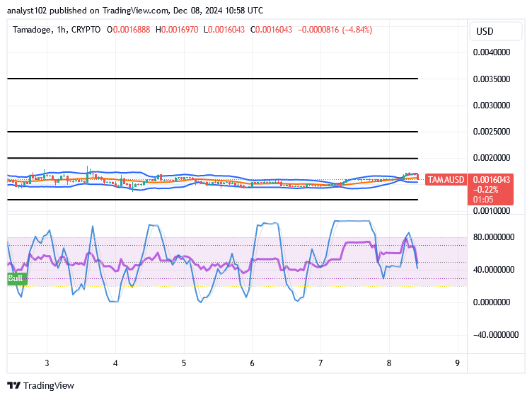The height and width of the screenshot is (398, 532).
Task: Click the 0.0035000 price axis label
Action: (492, 79)
